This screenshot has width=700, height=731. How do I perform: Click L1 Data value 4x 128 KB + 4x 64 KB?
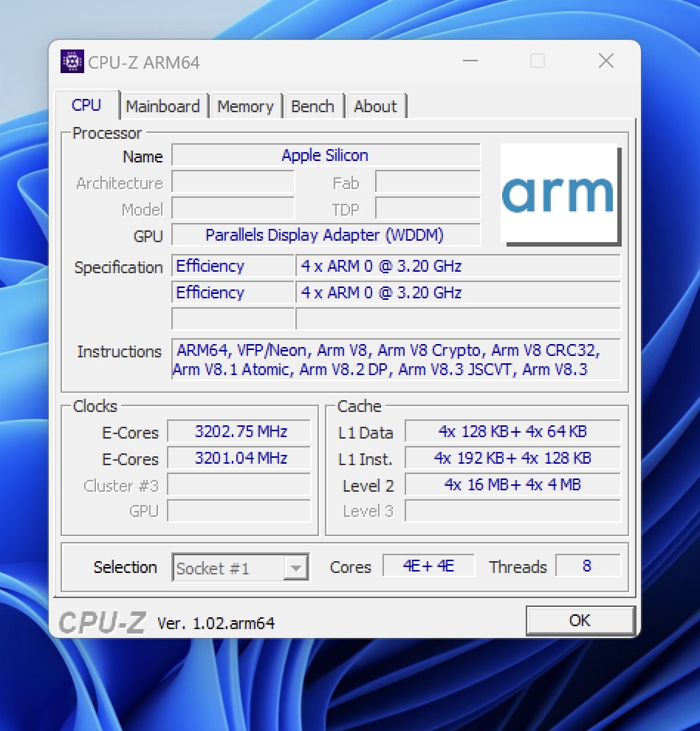513,431
